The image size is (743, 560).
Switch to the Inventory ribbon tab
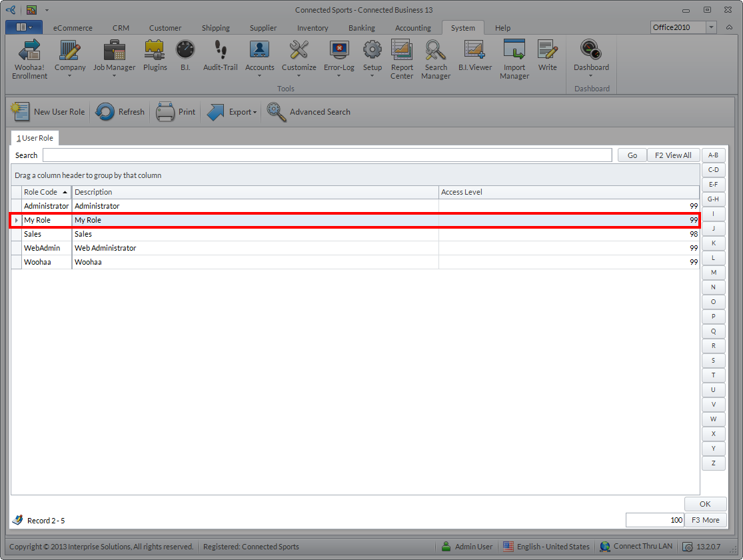point(313,28)
